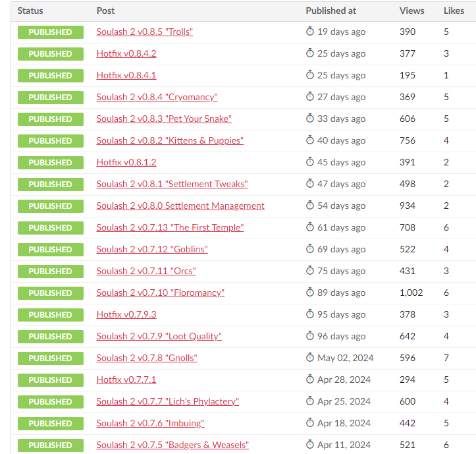Click the clock icon beside 69 days ago
This screenshot has width=476, height=454.
(x=310, y=249)
